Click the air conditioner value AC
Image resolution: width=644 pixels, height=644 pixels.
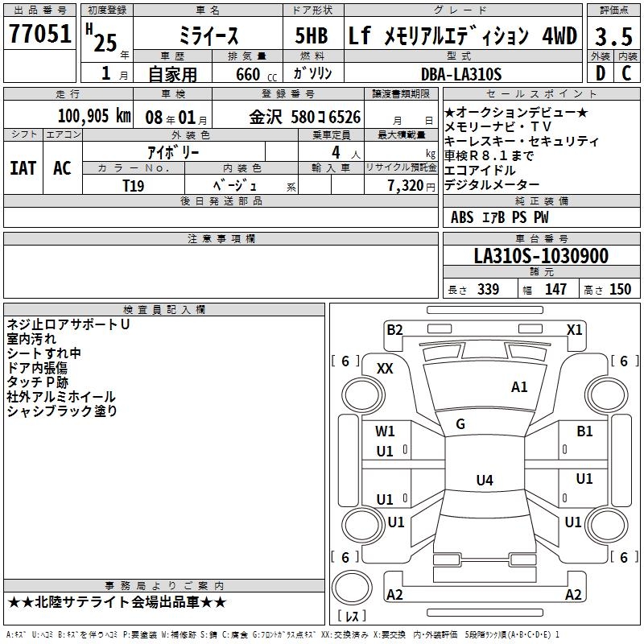(63, 168)
